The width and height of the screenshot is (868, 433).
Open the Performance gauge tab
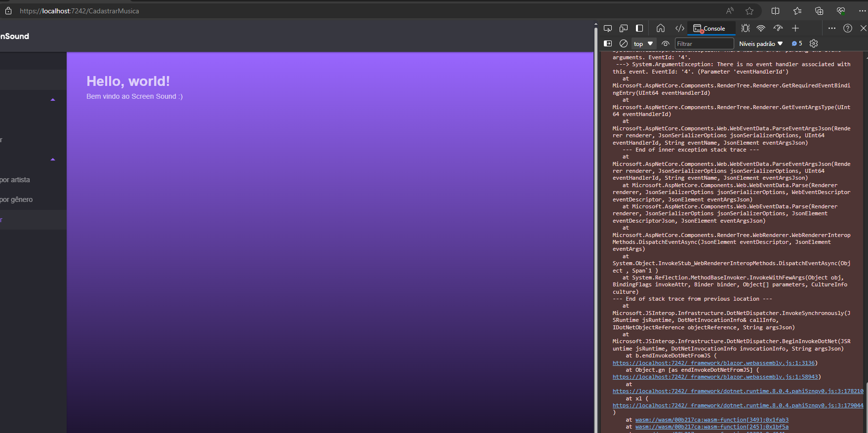[x=778, y=29]
